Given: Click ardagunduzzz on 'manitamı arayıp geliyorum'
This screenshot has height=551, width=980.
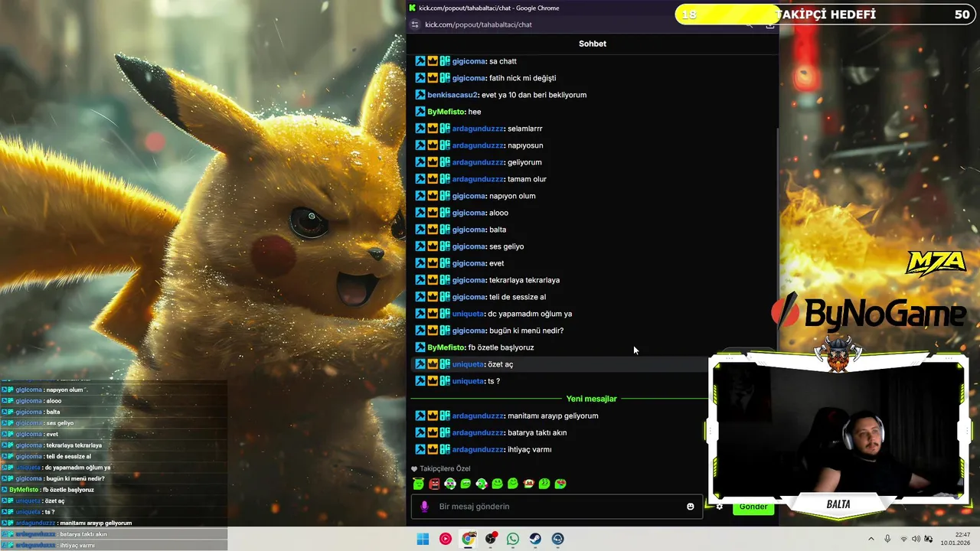Looking at the screenshot, I should pyautogui.click(x=478, y=416).
